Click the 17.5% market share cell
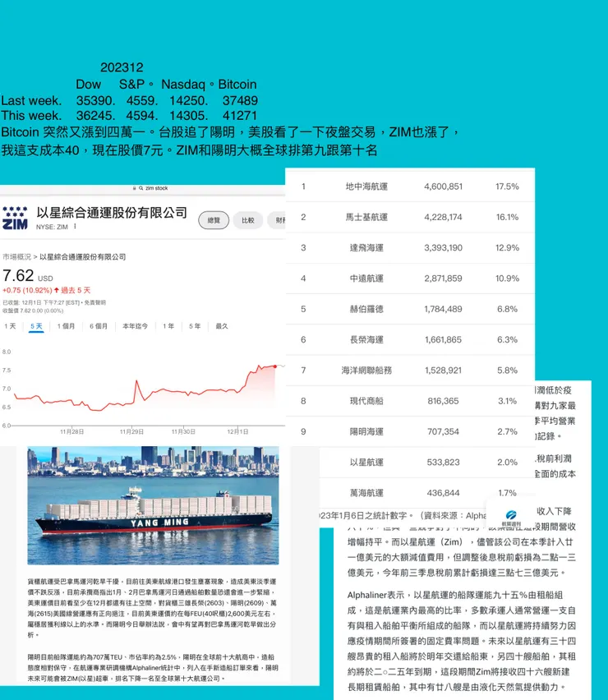Viewport: 608px width, 700px height. (x=508, y=187)
